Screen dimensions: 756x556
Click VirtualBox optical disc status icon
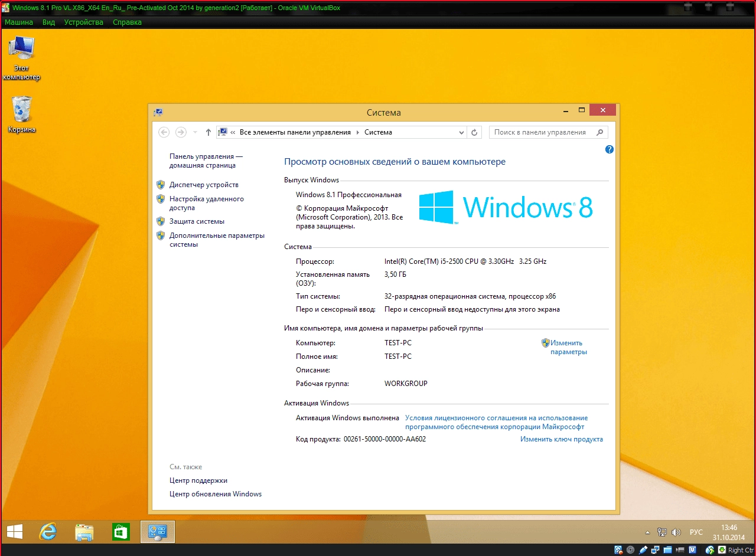(x=630, y=550)
